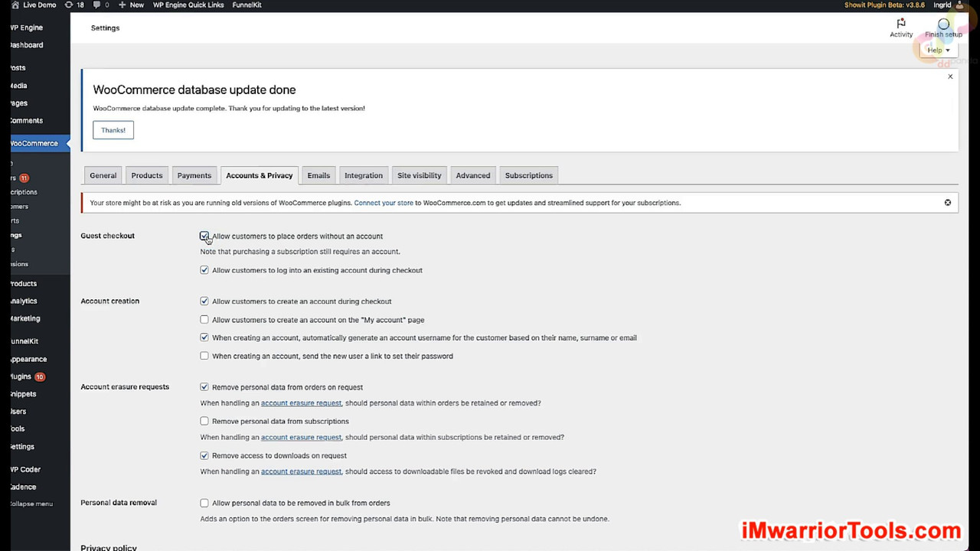Click Ingrid's user avatar icon

[x=960, y=5]
